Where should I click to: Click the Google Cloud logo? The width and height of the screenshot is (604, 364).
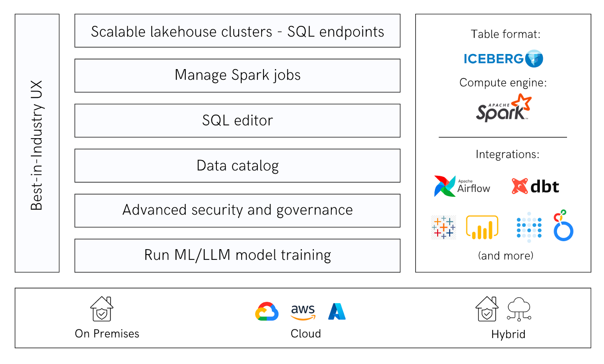coord(267,312)
